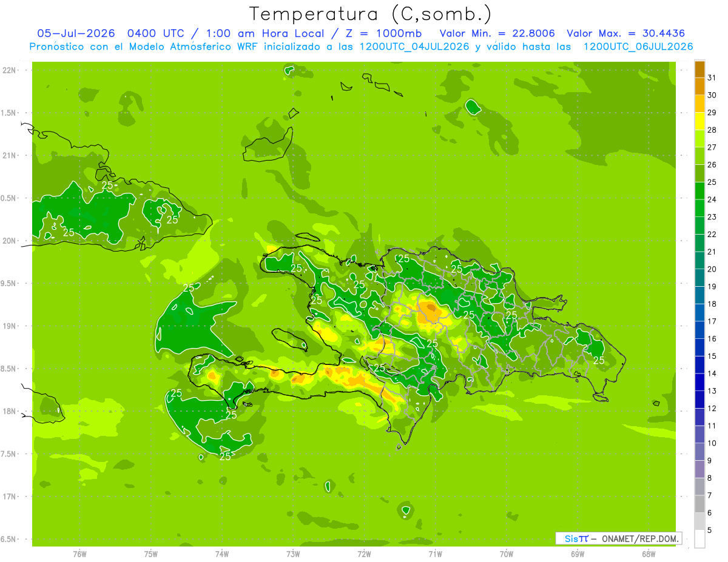Viewport: 728px width, 562px height.
Task: Click colorbar label "19"
Action: click(712, 287)
